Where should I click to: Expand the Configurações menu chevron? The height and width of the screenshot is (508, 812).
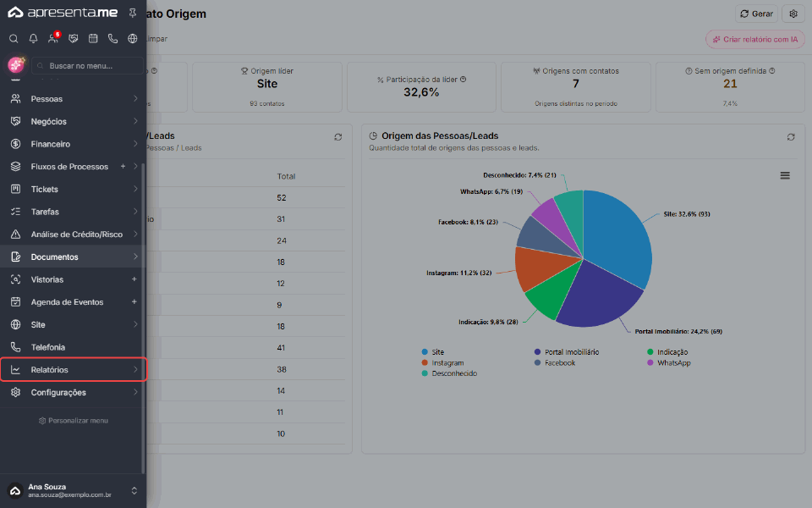(135, 392)
